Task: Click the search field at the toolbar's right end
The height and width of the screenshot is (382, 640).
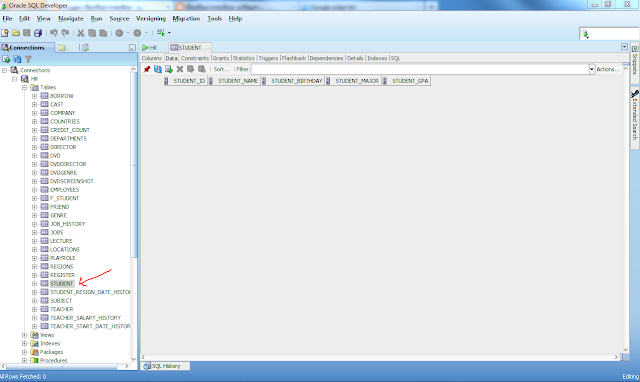Action: [608, 34]
